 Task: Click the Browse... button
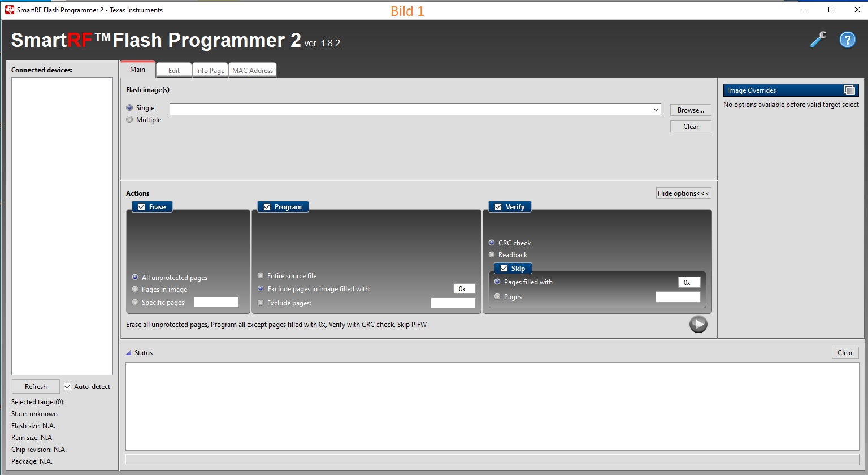[x=691, y=110]
